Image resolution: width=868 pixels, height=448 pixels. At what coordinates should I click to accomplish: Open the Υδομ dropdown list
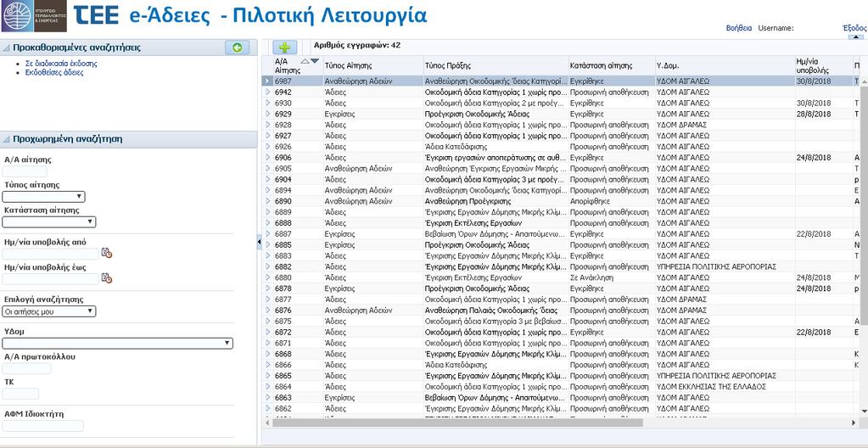tap(117, 344)
